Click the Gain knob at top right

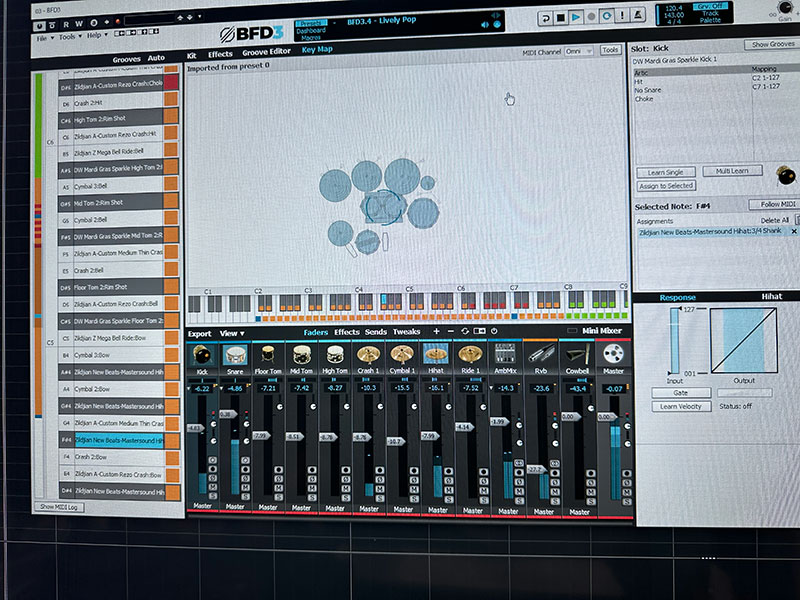tap(785, 8)
